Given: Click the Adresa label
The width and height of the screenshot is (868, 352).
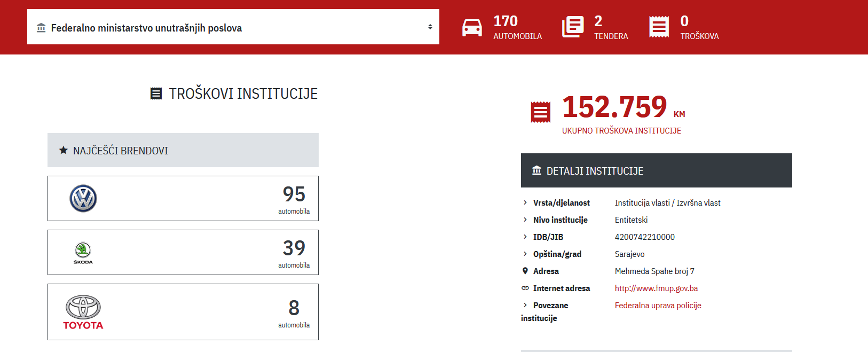Looking at the screenshot, I should 546,271.
